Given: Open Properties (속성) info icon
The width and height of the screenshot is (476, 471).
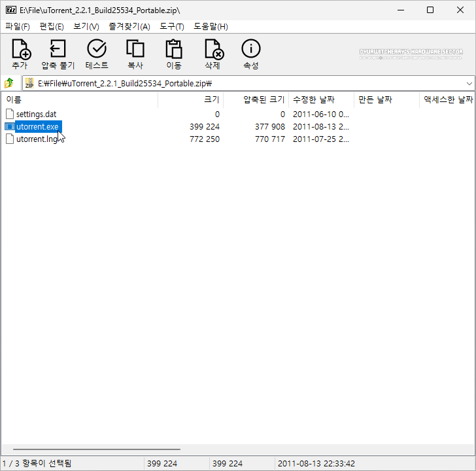Looking at the screenshot, I should pyautogui.click(x=251, y=48).
